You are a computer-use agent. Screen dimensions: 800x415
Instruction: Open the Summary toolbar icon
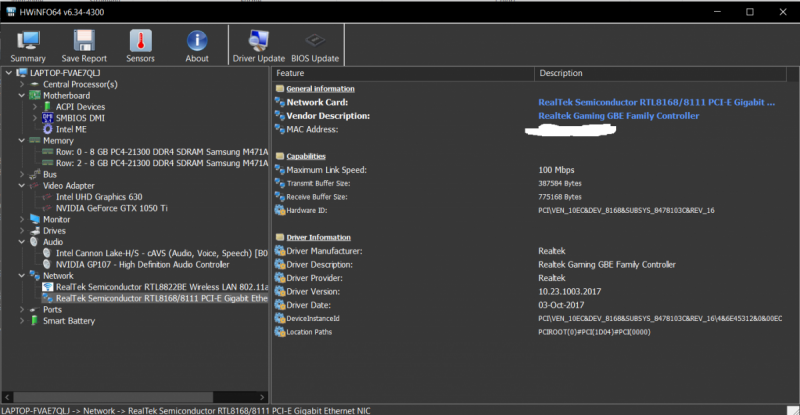pos(28,46)
